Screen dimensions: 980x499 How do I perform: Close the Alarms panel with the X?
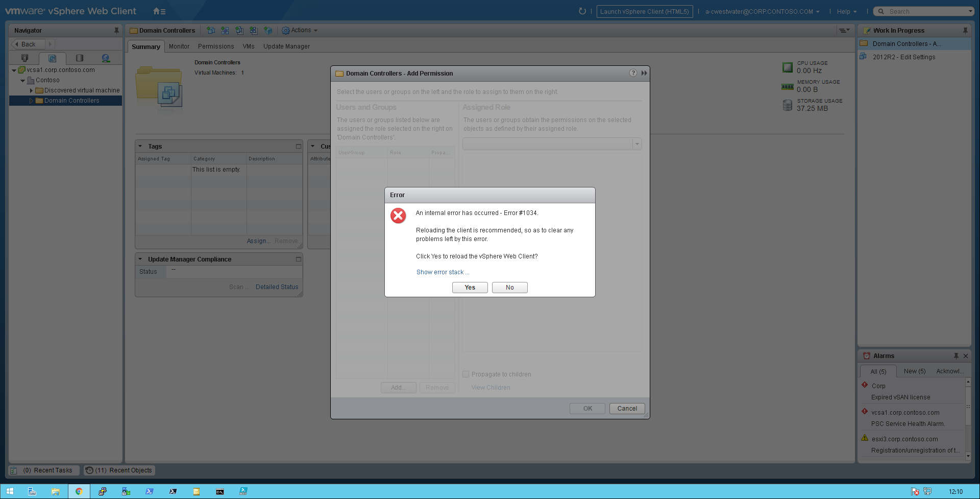[966, 356]
